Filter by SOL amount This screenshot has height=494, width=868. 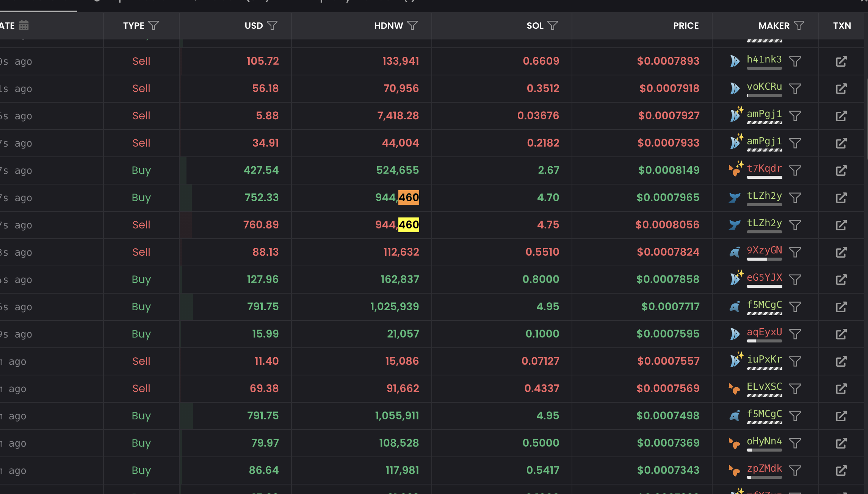[553, 25]
